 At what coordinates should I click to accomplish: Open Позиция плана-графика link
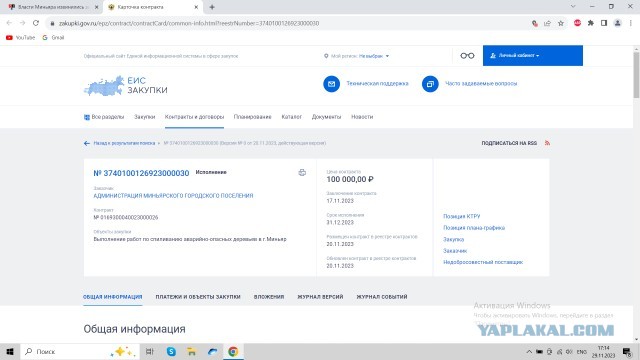(474, 228)
